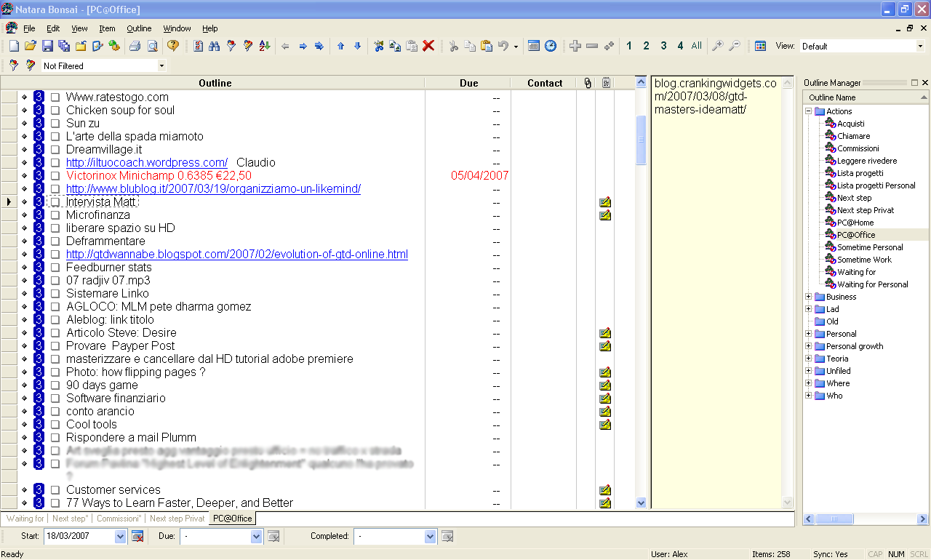Cut selection with gray scissors icon
This screenshot has width=931, height=560.
[x=453, y=46]
